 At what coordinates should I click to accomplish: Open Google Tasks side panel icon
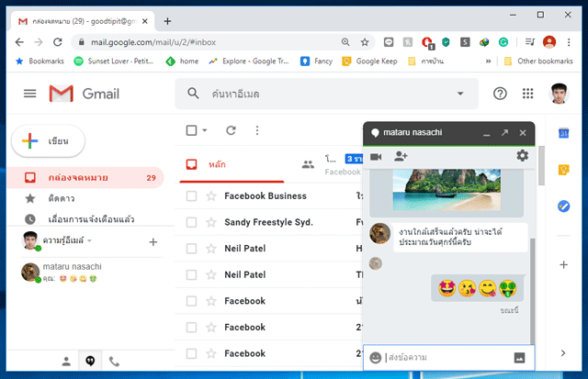(x=563, y=206)
